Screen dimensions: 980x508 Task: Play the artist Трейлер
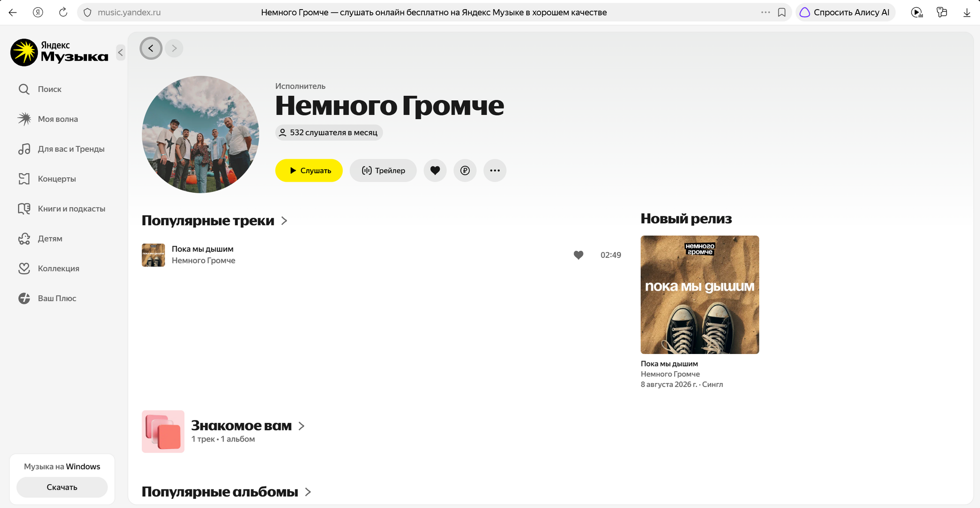coord(383,170)
